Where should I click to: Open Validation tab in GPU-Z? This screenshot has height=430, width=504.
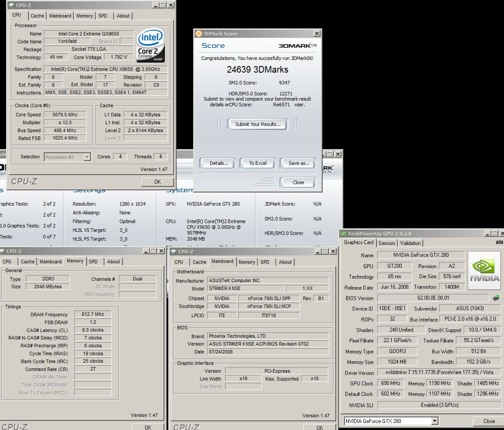tap(410, 243)
